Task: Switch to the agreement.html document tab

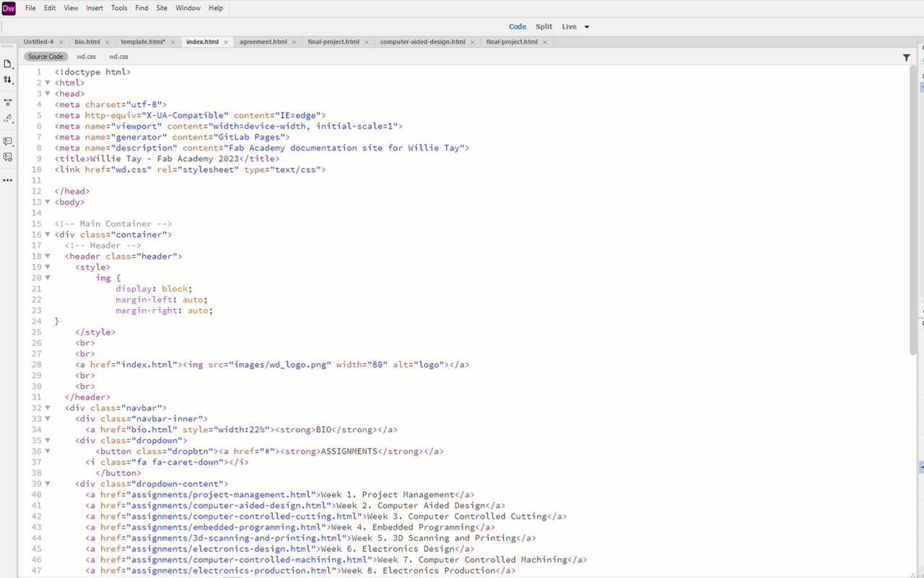Action: 263,42
